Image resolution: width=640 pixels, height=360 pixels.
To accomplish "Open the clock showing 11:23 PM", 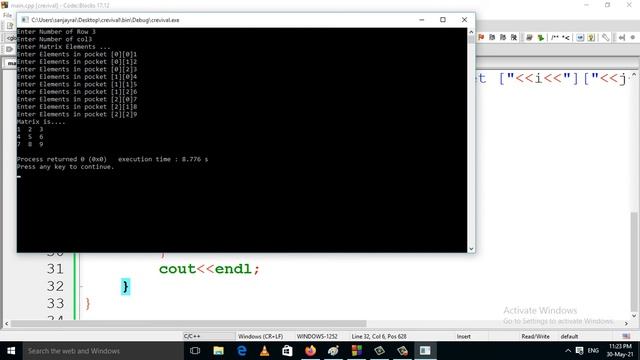I will (620, 350).
